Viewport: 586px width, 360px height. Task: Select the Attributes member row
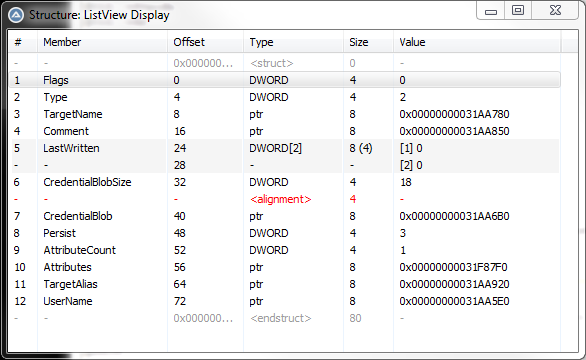point(284,267)
